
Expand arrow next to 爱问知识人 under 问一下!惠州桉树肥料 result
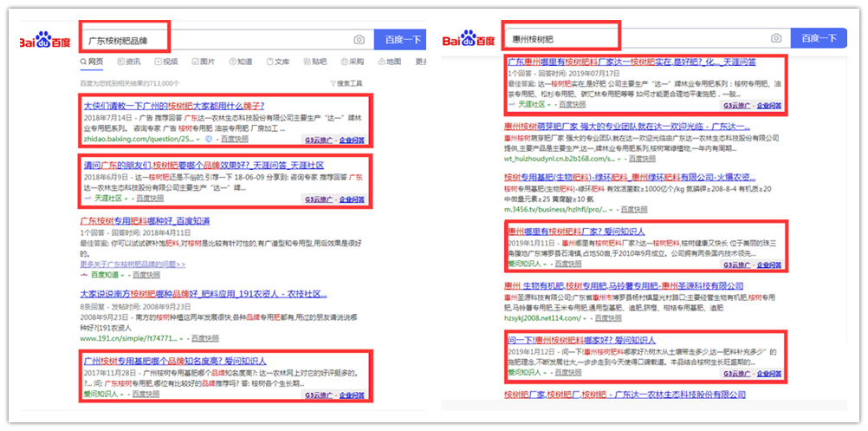(545, 372)
